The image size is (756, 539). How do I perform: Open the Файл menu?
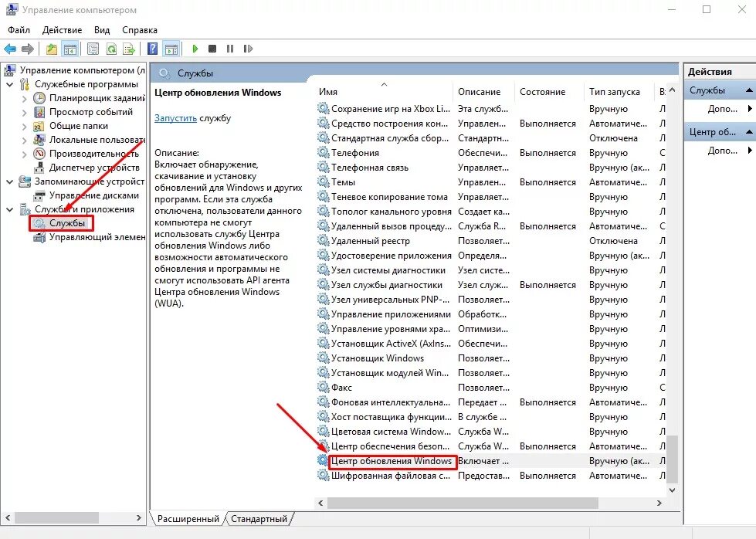[19, 30]
